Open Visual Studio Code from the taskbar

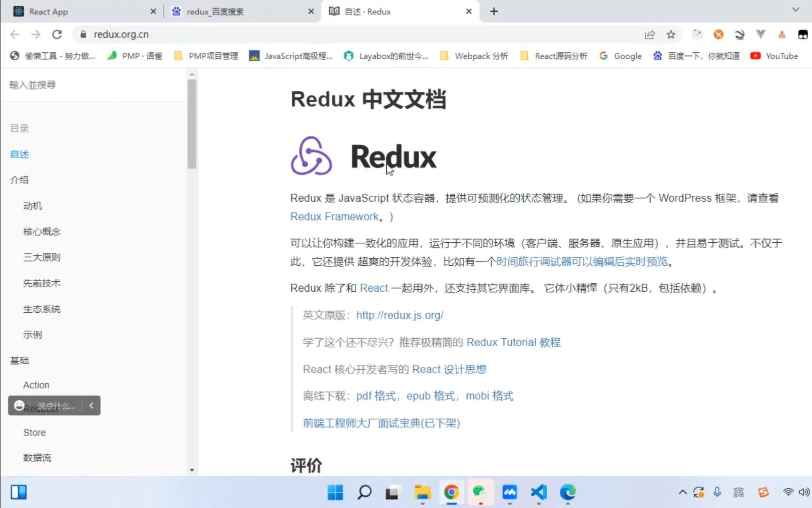(539, 492)
